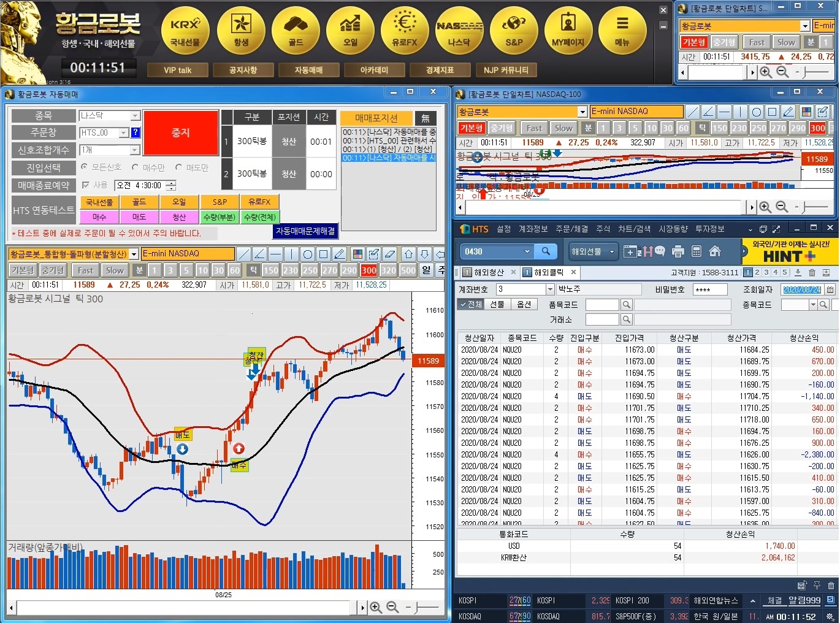Click the 국내선물 HTS test button

pos(99,202)
